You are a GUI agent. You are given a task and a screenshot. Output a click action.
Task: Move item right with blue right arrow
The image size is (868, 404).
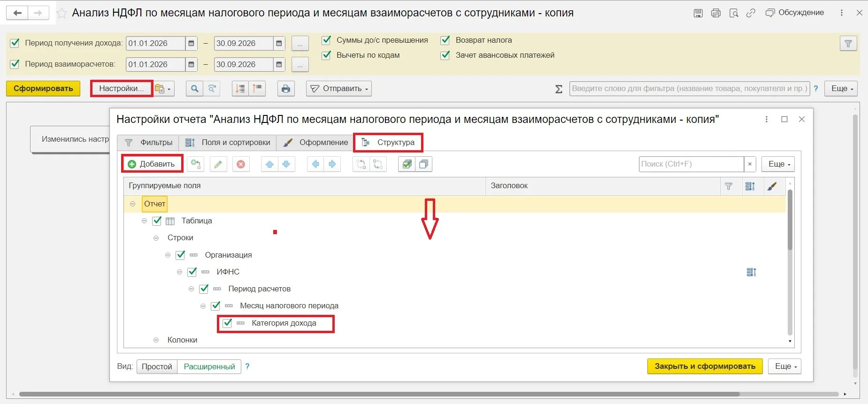[x=332, y=164]
